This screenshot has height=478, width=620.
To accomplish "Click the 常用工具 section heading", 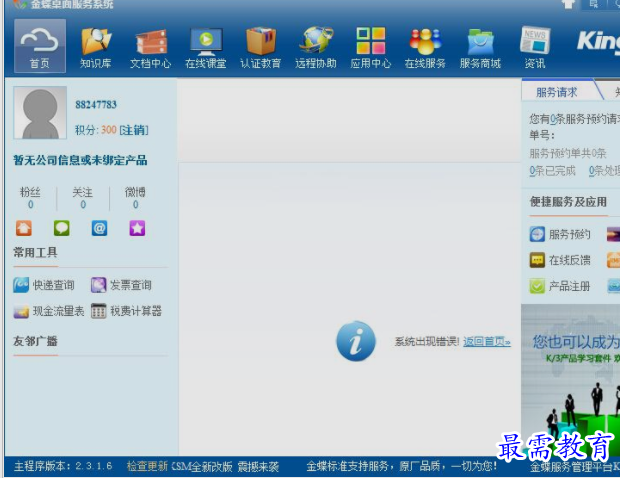I will click(36, 253).
